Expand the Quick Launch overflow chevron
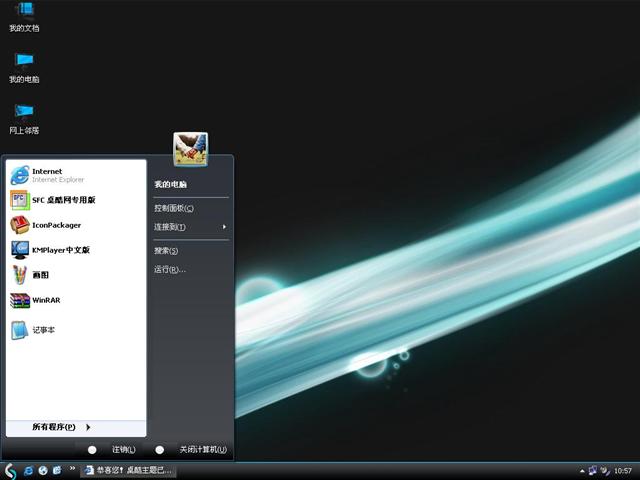The height and width of the screenshot is (480, 640). point(72,468)
